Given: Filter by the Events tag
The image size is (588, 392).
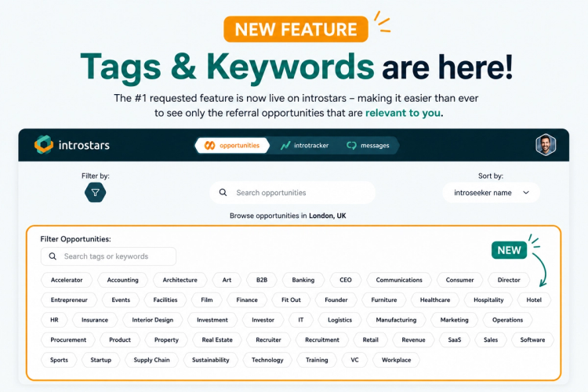Looking at the screenshot, I should [121, 299].
